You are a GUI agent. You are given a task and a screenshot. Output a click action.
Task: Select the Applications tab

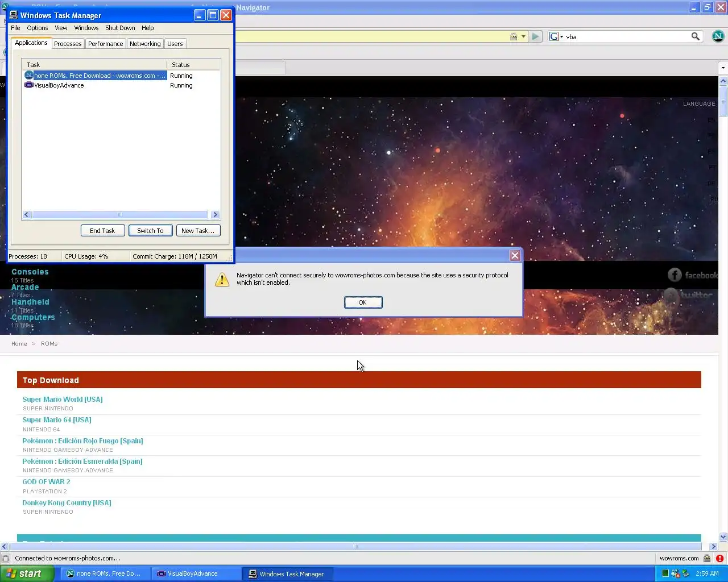tap(31, 43)
